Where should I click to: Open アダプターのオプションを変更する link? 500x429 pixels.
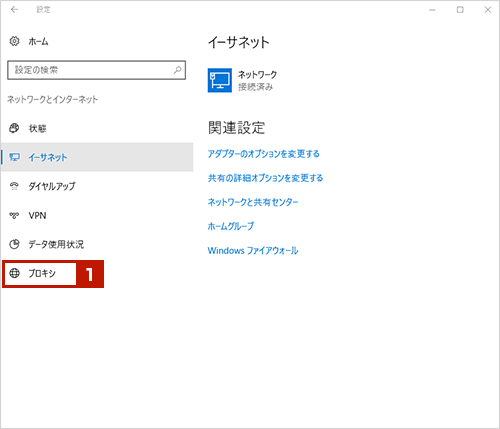pos(263,154)
